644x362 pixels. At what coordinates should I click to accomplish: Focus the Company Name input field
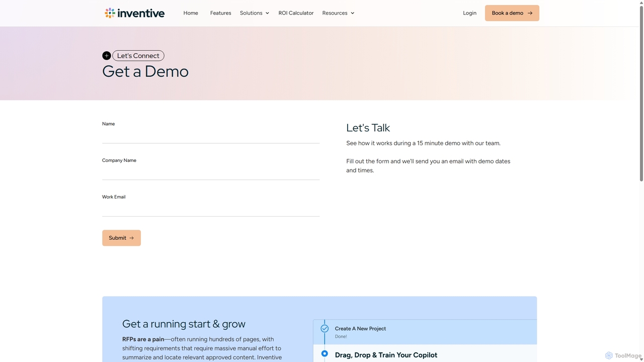[211, 172]
